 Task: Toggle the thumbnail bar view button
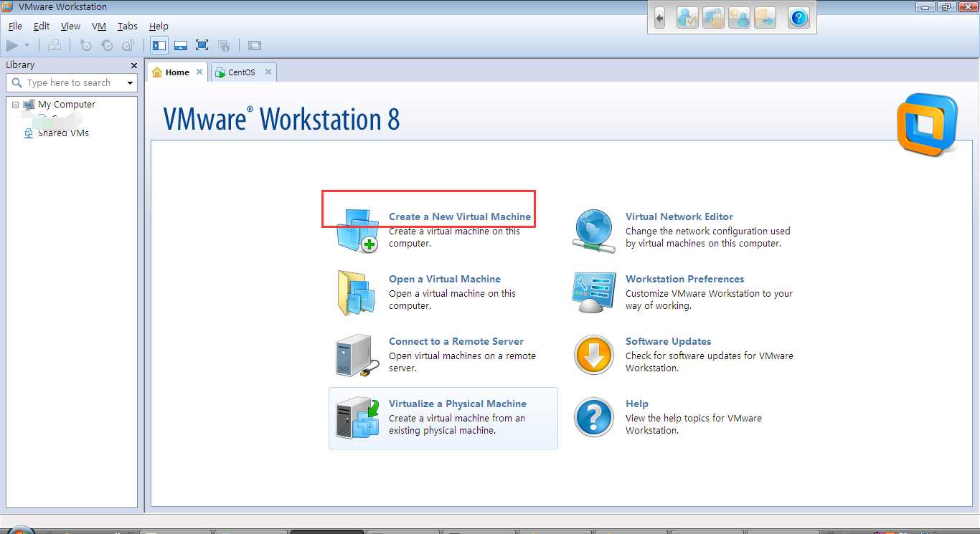[x=181, y=45]
